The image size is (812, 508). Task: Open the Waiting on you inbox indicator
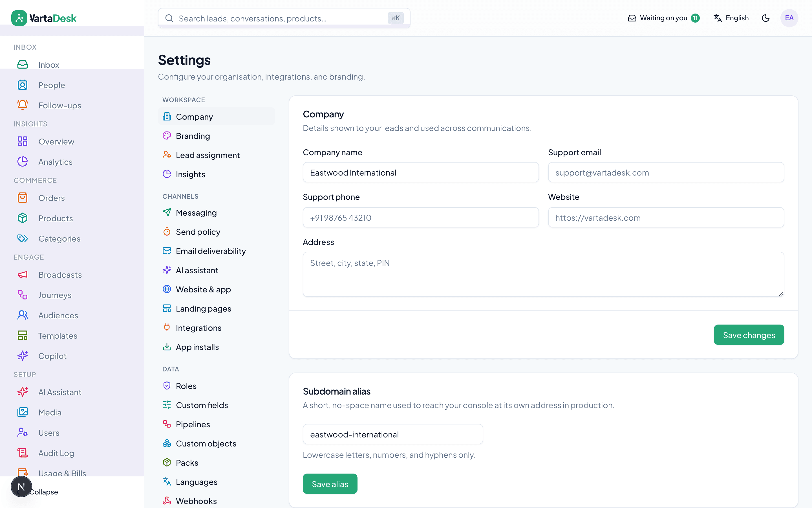[663, 18]
